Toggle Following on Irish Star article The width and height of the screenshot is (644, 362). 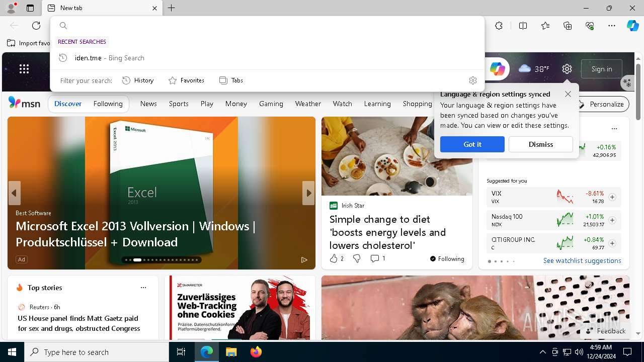click(447, 259)
